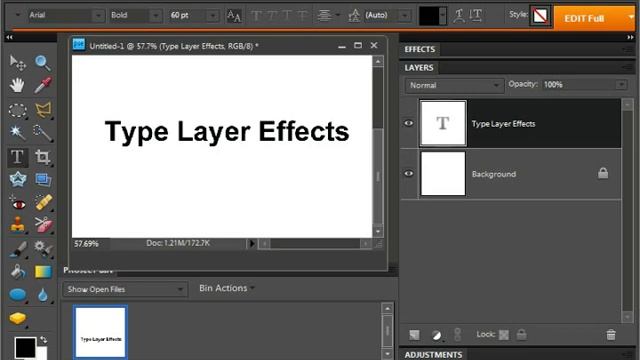Select the Magnetic Lasso tool

[x=42, y=110]
